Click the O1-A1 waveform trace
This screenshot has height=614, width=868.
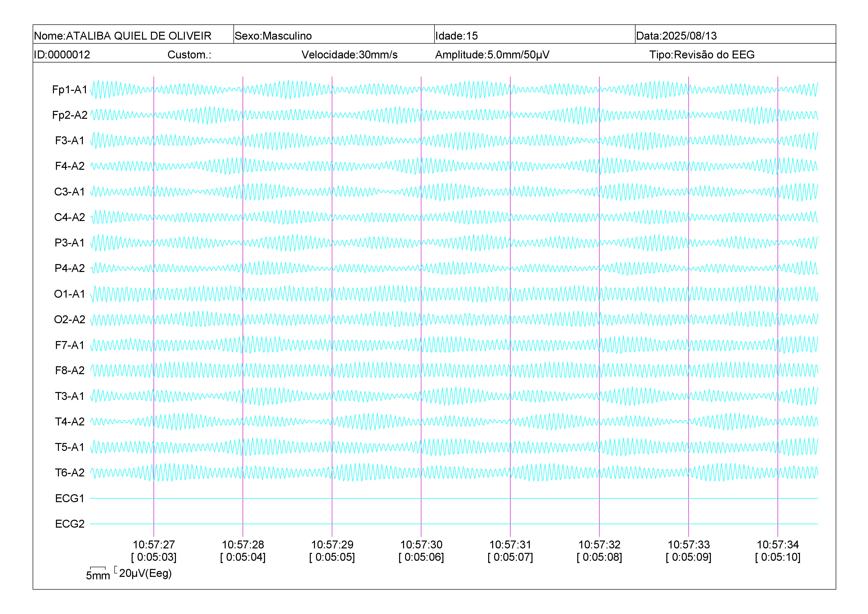(454, 294)
